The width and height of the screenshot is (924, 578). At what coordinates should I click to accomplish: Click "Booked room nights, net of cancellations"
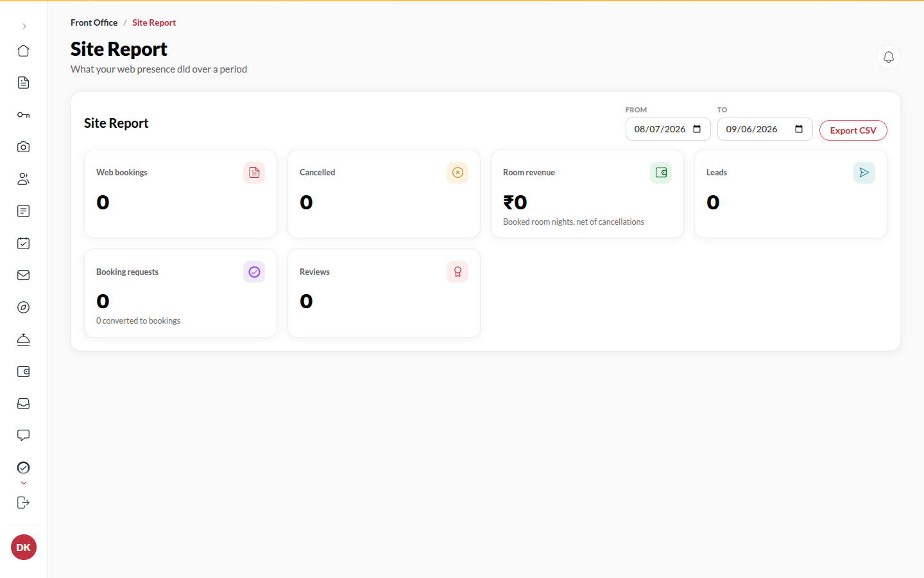click(x=574, y=222)
